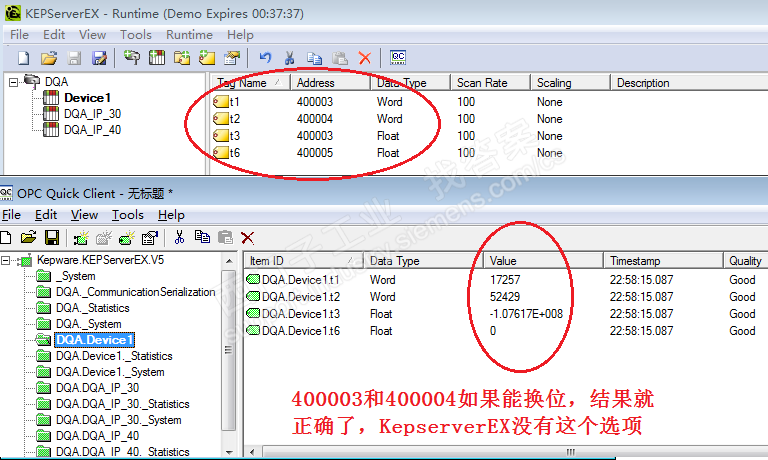Sort by Address column header
The width and height of the screenshot is (768, 460).
click(x=330, y=83)
